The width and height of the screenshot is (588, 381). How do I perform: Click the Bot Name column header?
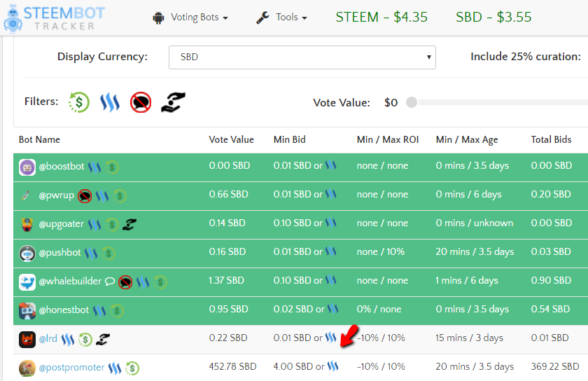point(39,139)
